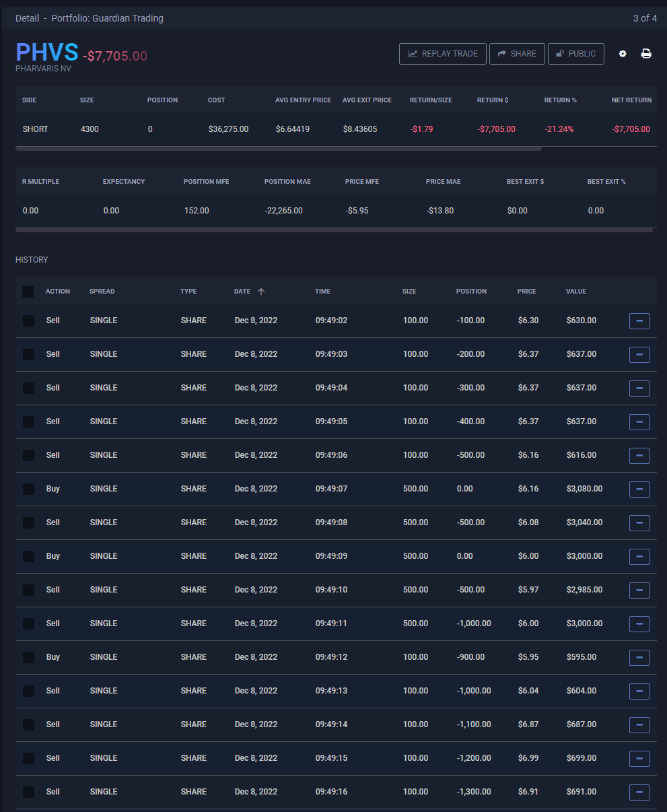
Task: Remove the Sell row at 09:49:03
Action: (x=639, y=355)
